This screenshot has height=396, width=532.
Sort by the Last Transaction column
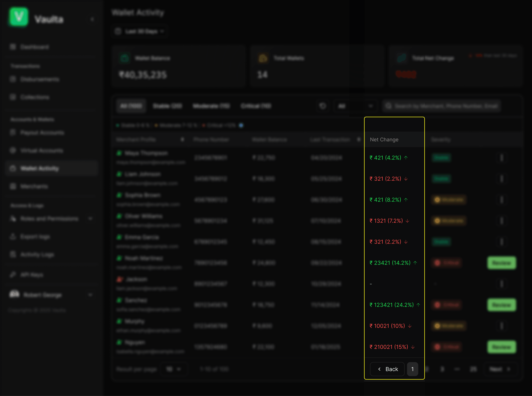[x=359, y=139]
